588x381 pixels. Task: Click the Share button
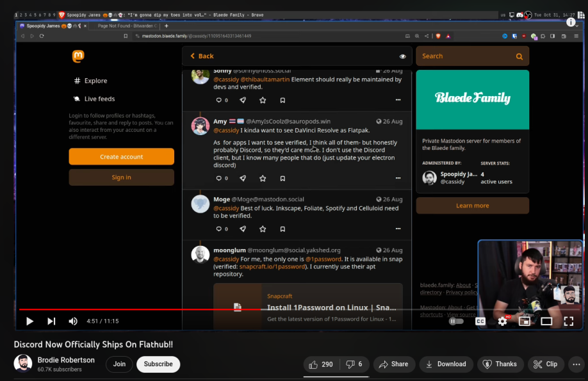[393, 364]
